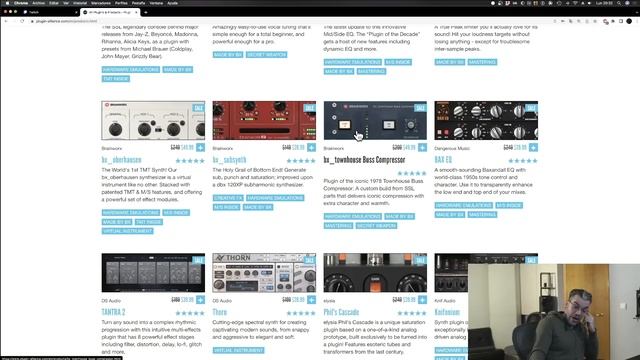Click the BAX EQ thumbnail image
Viewport: 640px width, 360px height.
click(486, 120)
